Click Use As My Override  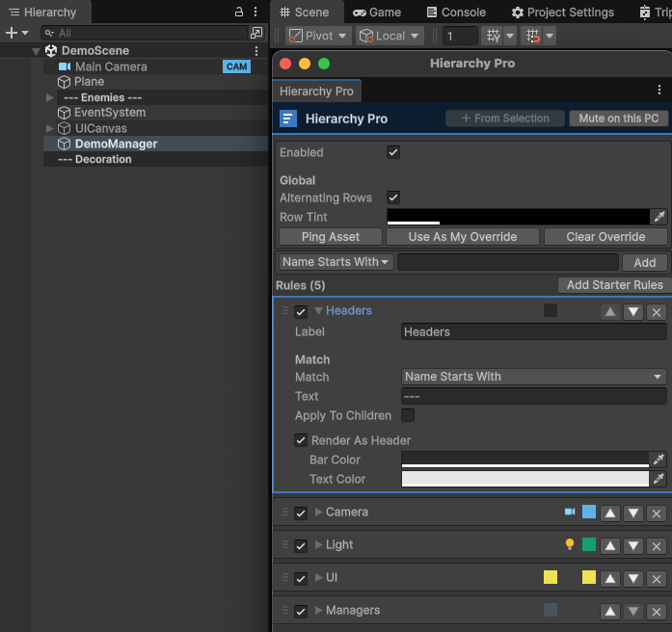tap(463, 237)
